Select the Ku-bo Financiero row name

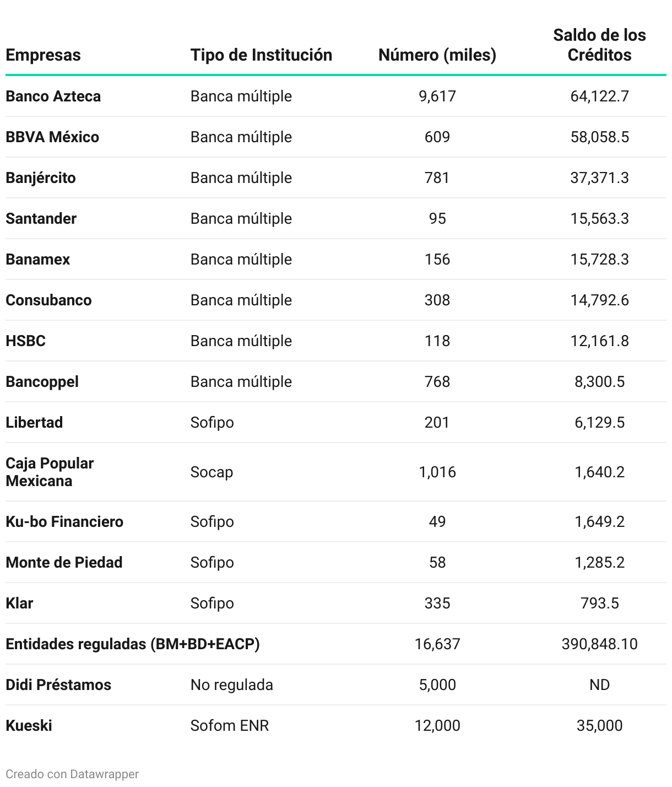pyautogui.click(x=64, y=522)
